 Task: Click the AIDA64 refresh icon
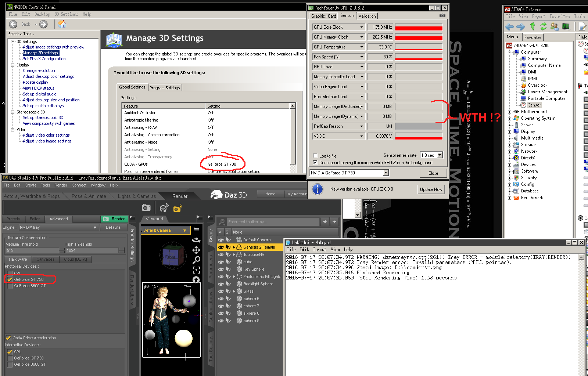(544, 26)
